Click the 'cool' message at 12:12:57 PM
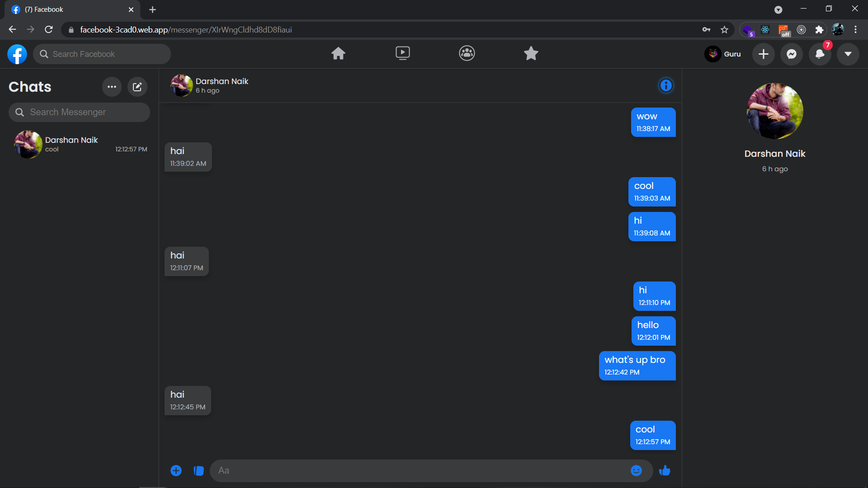Viewport: 868px width, 488px height. [x=653, y=436]
